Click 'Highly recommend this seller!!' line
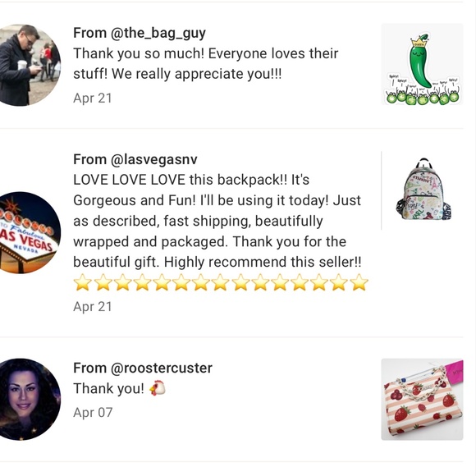Screen dimensions: 476x476 (x=263, y=262)
